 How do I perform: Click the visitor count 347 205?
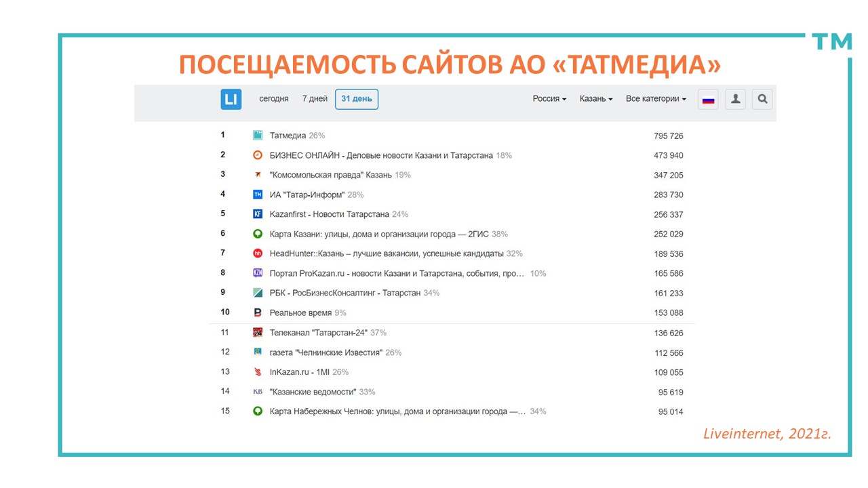pyautogui.click(x=669, y=176)
